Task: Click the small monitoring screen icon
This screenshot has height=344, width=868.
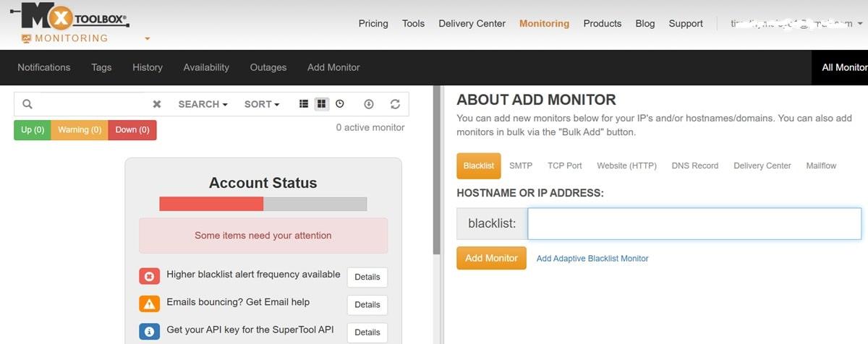Action: pos(26,38)
